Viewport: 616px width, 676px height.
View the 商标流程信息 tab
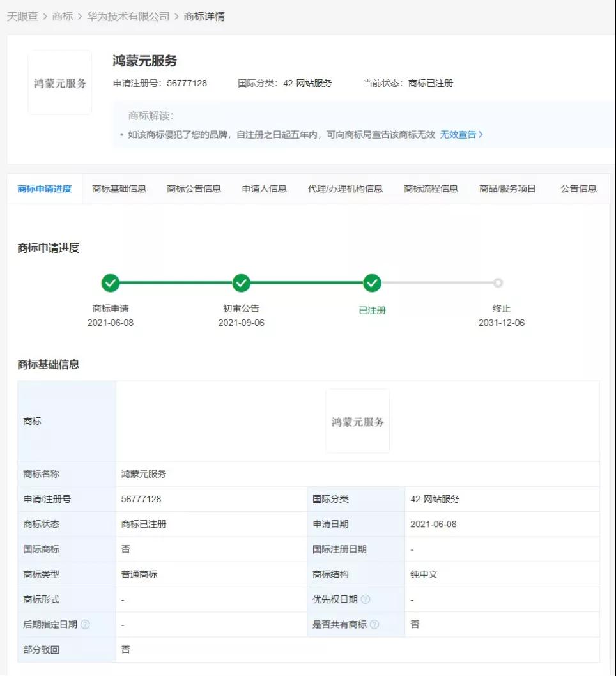(x=431, y=188)
